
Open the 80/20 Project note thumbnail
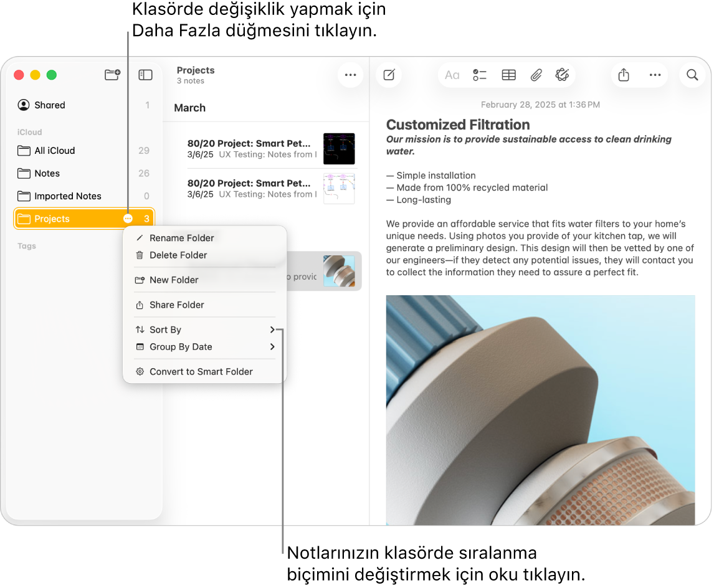pos(339,148)
